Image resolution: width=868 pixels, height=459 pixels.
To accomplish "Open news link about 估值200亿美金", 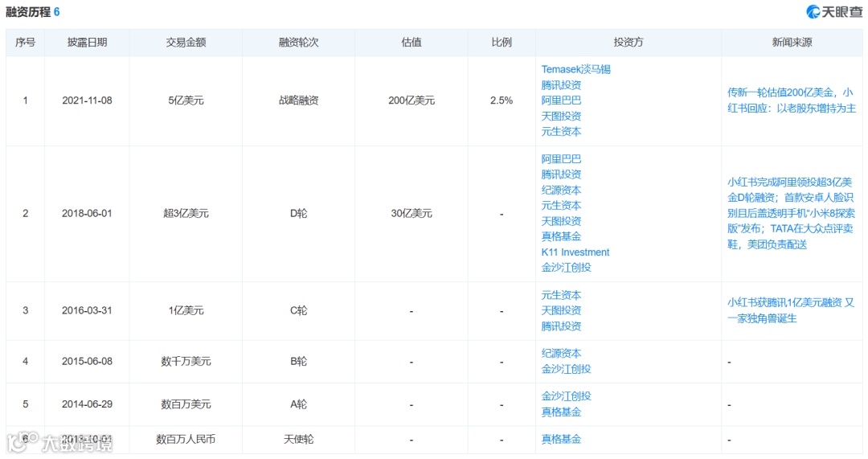I will pos(792,100).
